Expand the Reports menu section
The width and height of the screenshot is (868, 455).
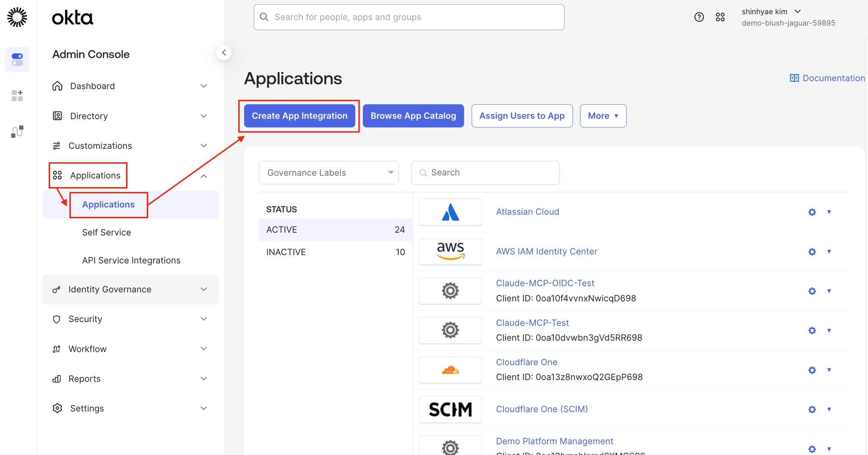tap(131, 379)
